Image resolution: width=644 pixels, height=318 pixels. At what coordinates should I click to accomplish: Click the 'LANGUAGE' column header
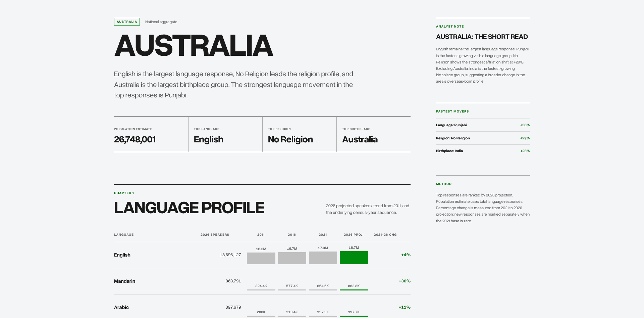(124, 234)
